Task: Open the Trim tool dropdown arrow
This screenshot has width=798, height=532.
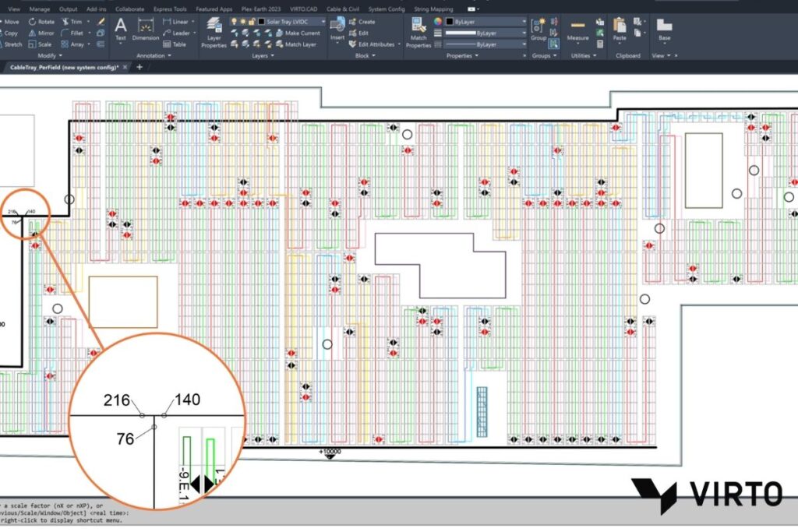Action: [x=88, y=22]
